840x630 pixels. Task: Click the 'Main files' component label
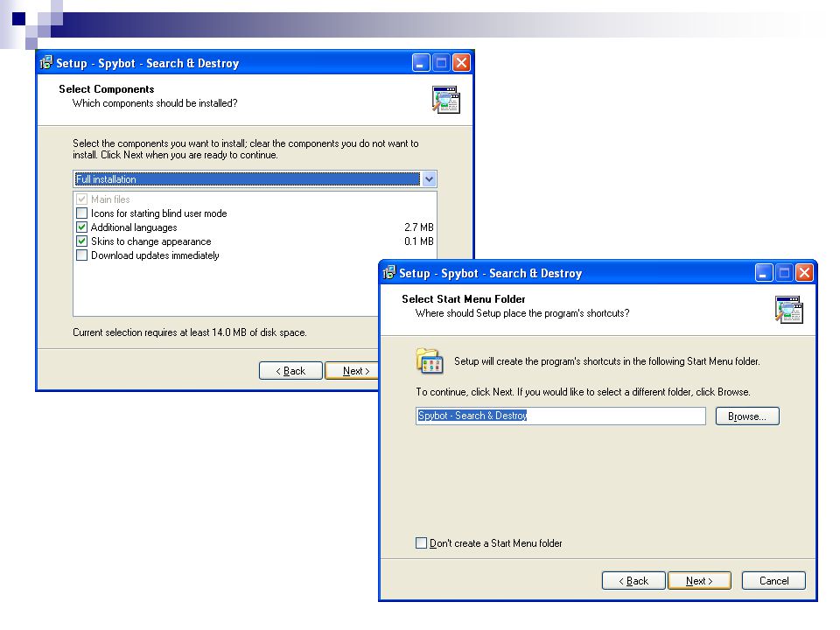110,199
